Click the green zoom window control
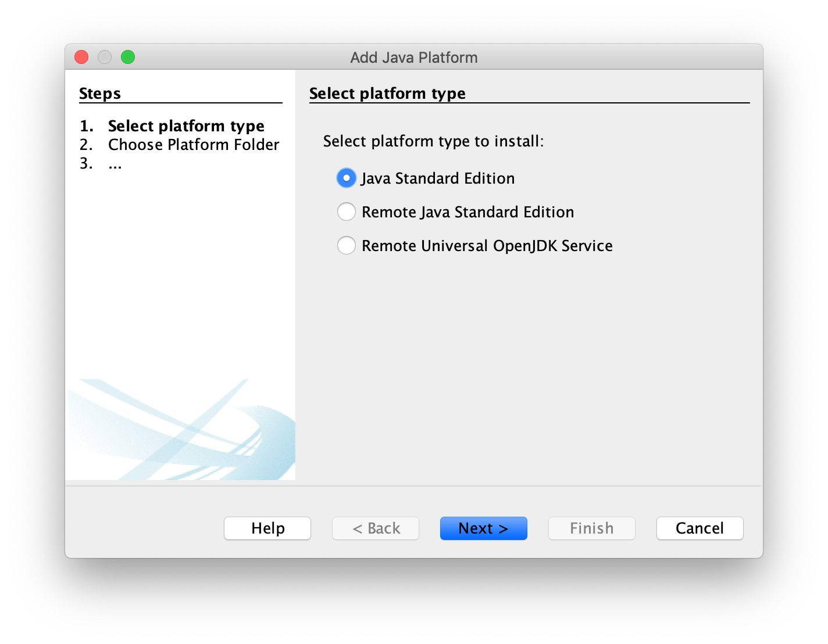 click(x=128, y=57)
